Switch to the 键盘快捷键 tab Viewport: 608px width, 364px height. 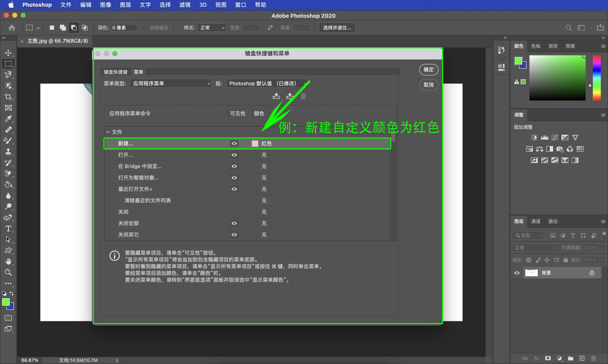tap(115, 72)
